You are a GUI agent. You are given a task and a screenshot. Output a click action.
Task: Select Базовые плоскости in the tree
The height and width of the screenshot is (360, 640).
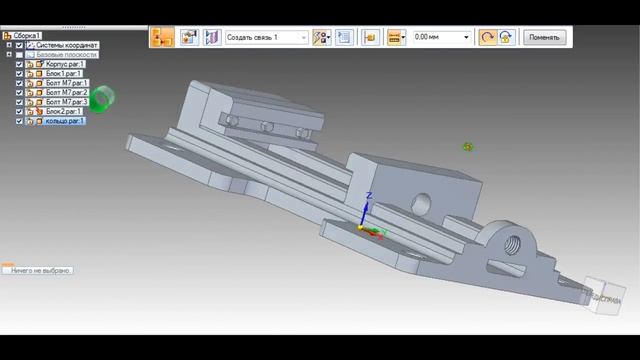click(67, 54)
